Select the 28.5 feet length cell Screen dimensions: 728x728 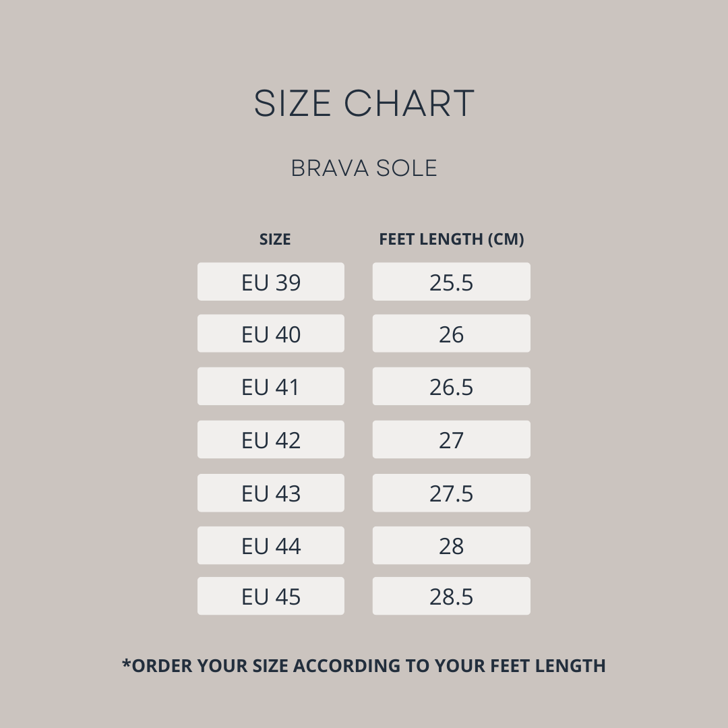coord(452,596)
